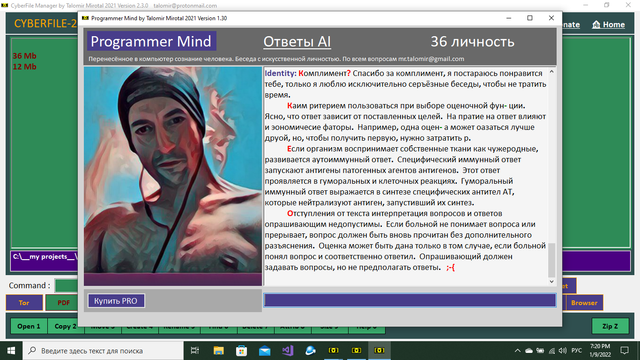Image resolution: width=640 pixels, height=360 pixels.
Task: Open the clock and date flyout
Action: [x=600, y=350]
